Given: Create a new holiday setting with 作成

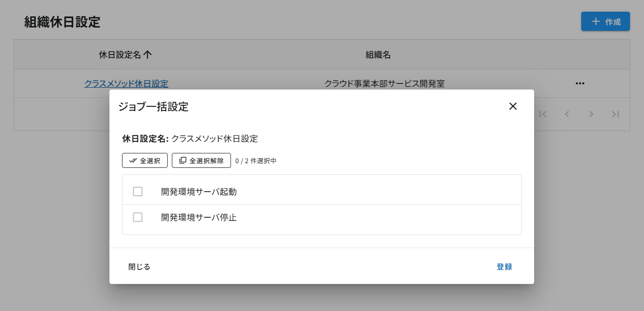Looking at the screenshot, I should pyautogui.click(x=605, y=21).
